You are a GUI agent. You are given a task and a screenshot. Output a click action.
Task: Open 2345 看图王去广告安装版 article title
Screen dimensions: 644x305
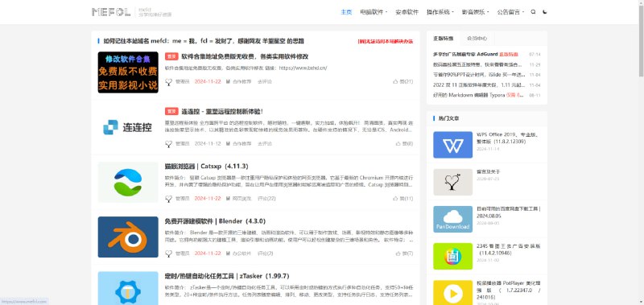point(509,249)
